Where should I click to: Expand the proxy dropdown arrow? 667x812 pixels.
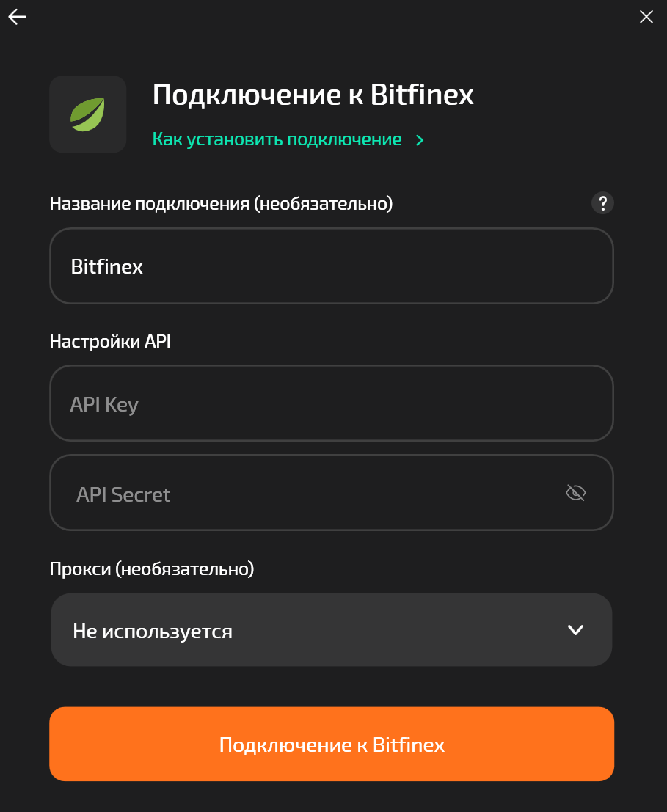pos(576,630)
